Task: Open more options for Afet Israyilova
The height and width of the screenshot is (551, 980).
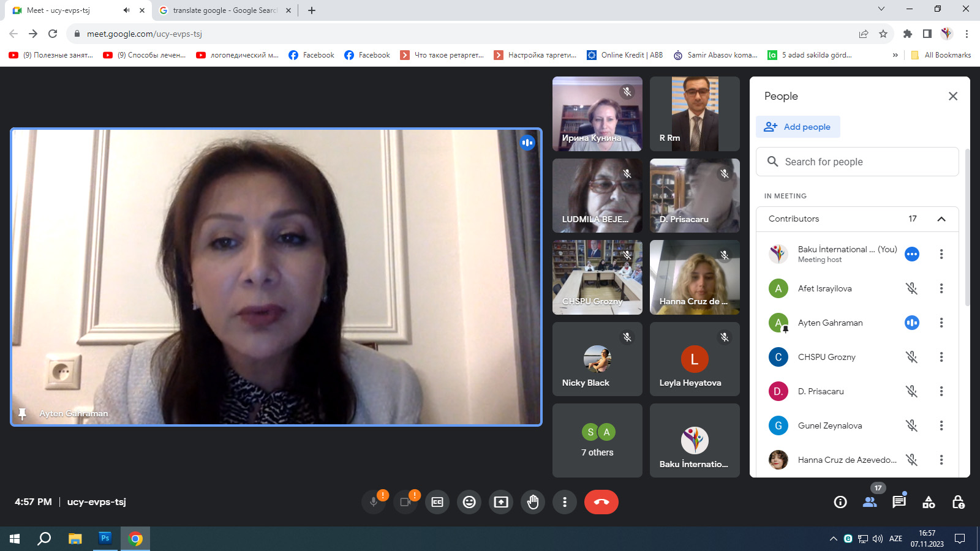Action: [941, 288]
